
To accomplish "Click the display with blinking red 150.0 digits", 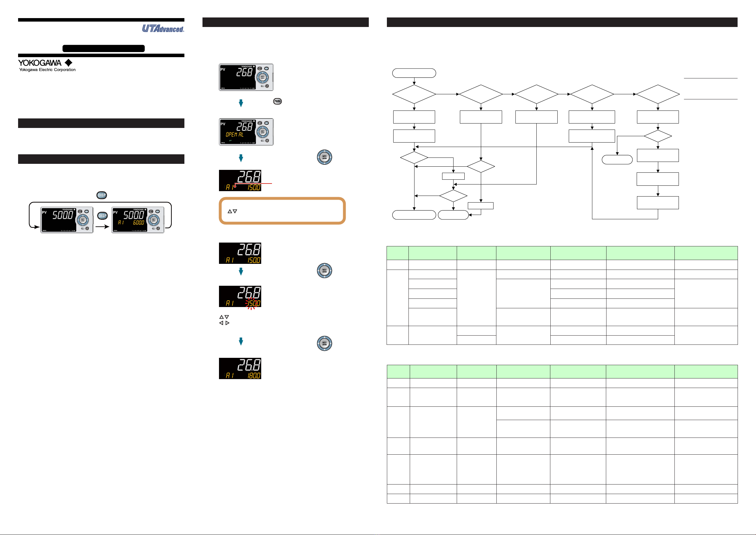I will (x=240, y=297).
